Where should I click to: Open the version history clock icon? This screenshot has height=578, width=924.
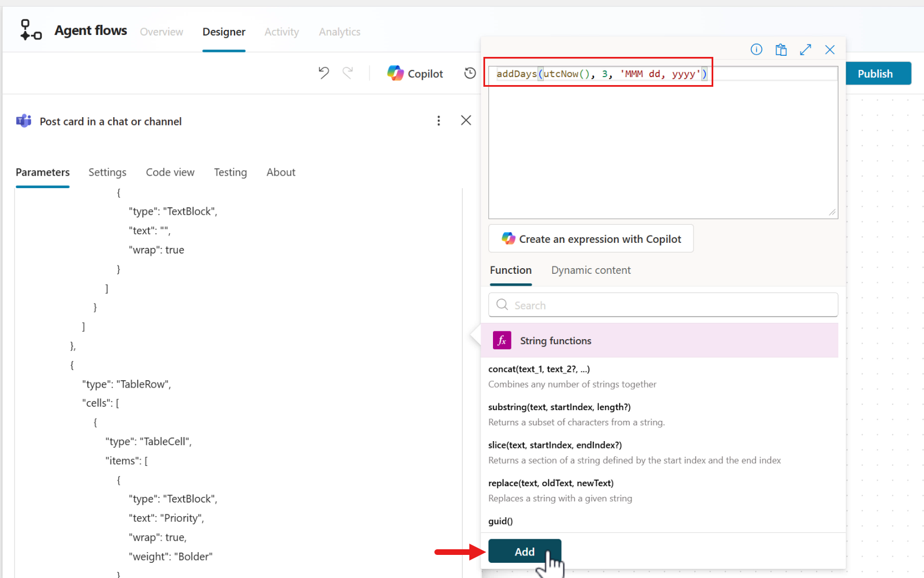[x=470, y=73]
